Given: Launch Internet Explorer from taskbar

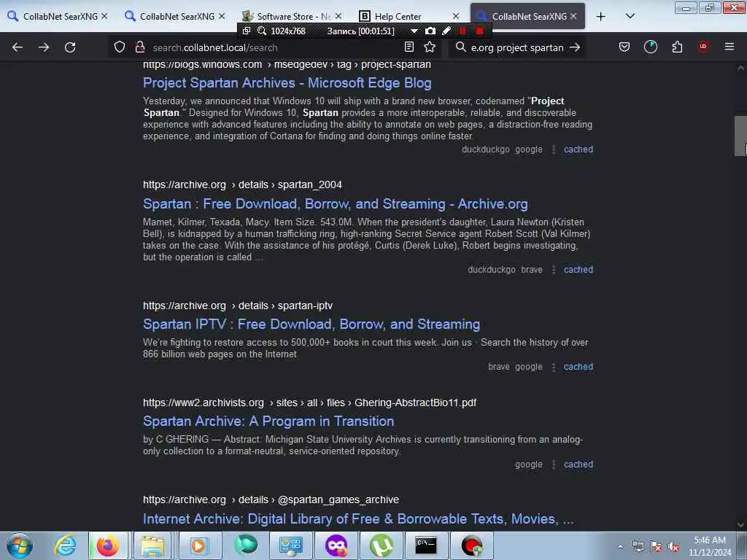Looking at the screenshot, I should tap(65, 545).
